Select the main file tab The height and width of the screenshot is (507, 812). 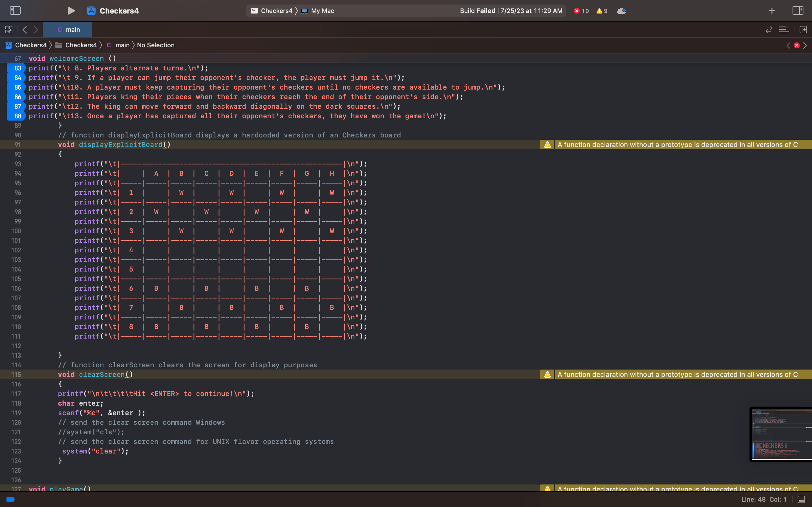click(x=67, y=30)
